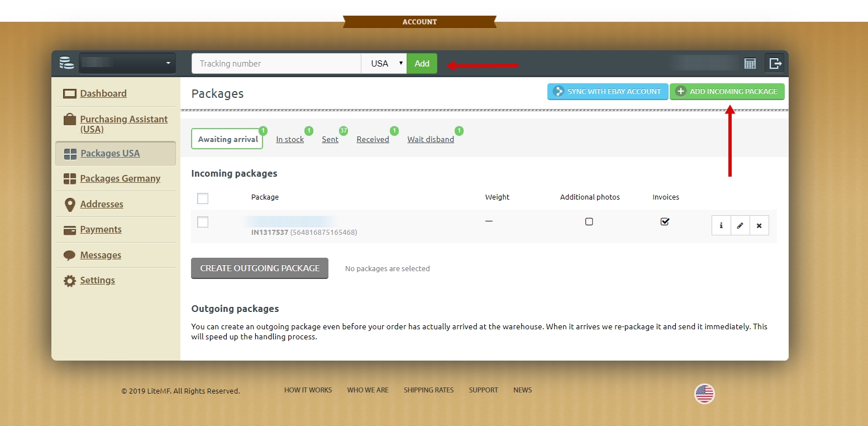This screenshot has width=868, height=426.
Task: Toggle the Invoices checkbox
Action: [665, 221]
